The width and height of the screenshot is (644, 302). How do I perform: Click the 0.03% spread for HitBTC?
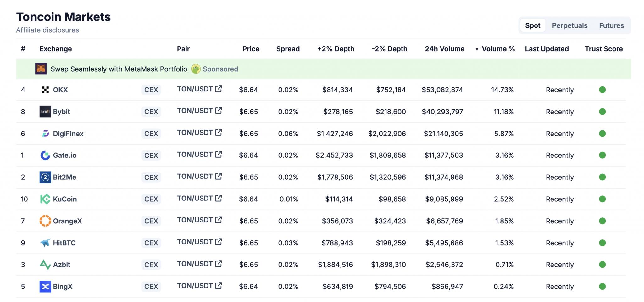[288, 243]
